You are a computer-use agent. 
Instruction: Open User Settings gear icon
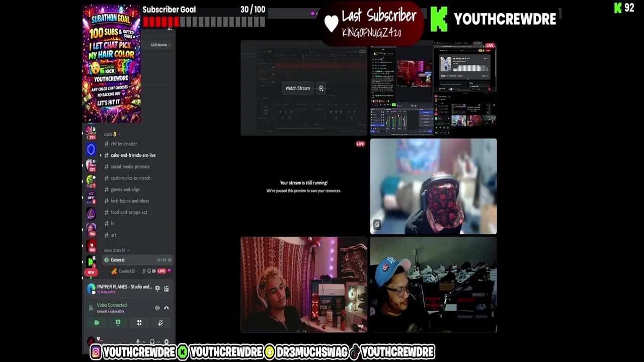[167, 342]
